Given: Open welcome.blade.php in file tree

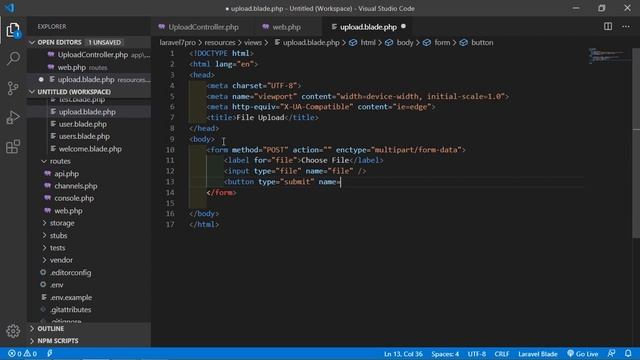Looking at the screenshot, I should [89, 149].
